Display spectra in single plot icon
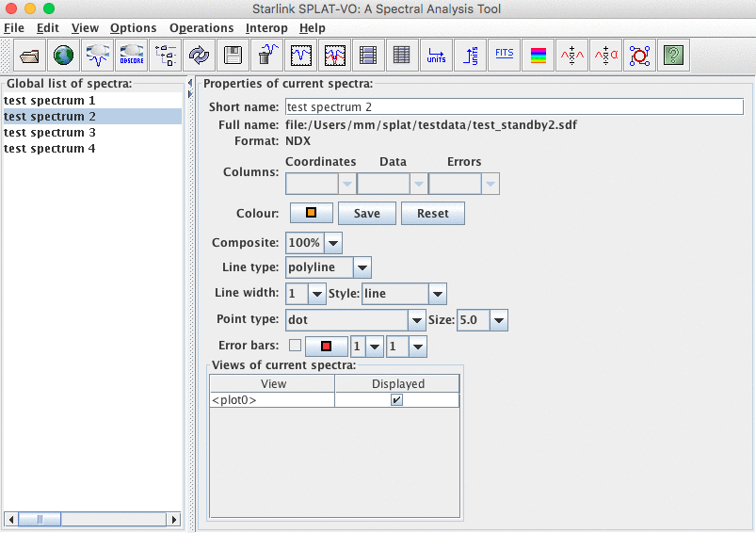 click(301, 56)
